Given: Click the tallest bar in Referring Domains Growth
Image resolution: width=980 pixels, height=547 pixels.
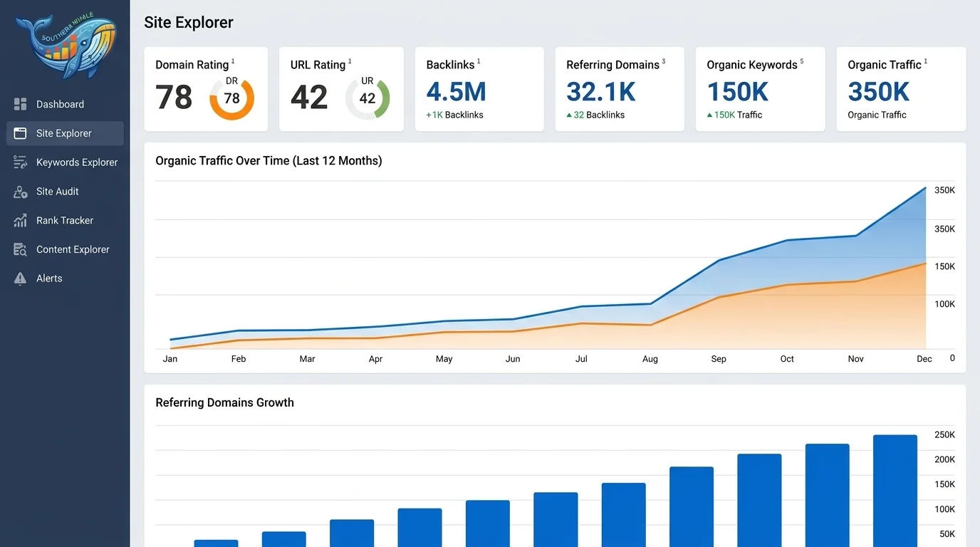Looking at the screenshot, I should (x=895, y=491).
